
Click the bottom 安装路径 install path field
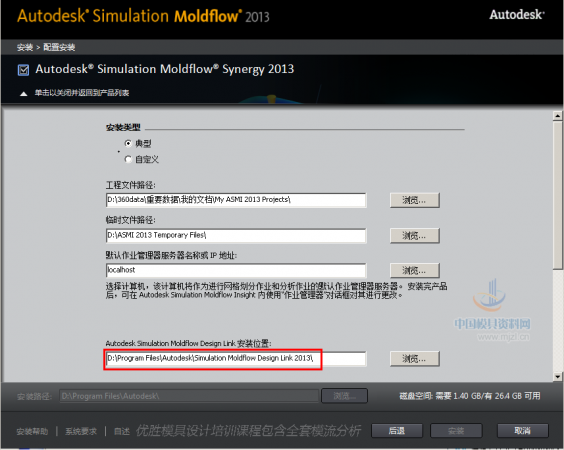click(189, 396)
